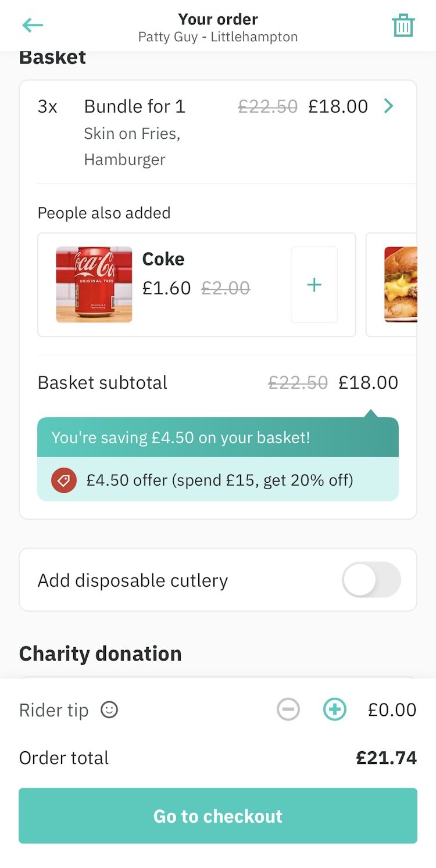Tap the burger image in suggestions
The width and height of the screenshot is (436, 868).
click(401, 285)
